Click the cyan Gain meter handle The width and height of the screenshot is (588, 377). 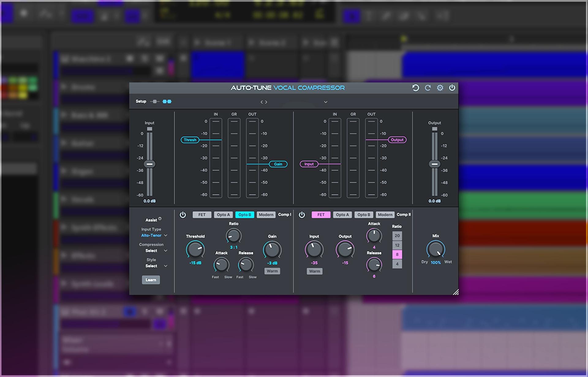coord(278,164)
